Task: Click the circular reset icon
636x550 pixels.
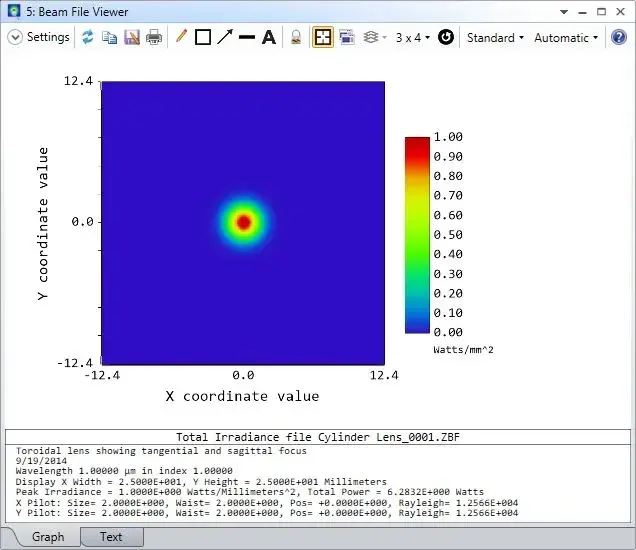Action: (446, 37)
